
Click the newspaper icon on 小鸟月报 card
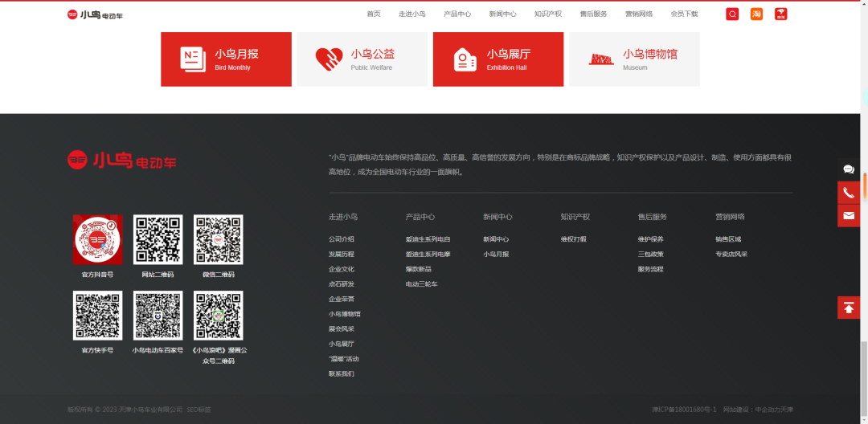click(x=193, y=59)
